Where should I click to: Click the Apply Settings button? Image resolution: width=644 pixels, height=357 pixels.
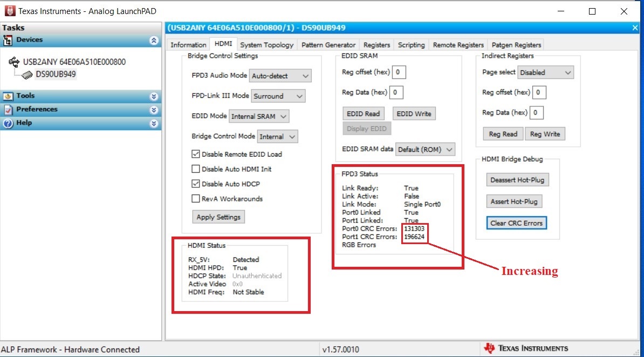coord(218,217)
